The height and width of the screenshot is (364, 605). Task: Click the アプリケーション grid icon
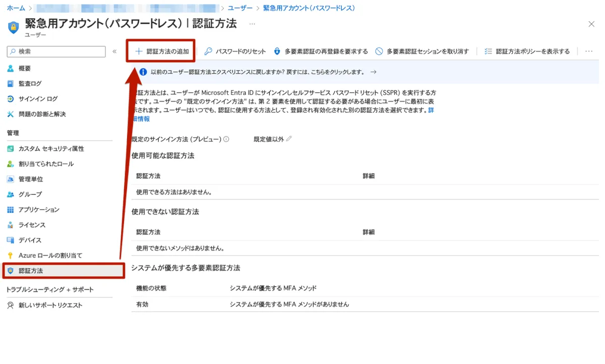(11, 210)
